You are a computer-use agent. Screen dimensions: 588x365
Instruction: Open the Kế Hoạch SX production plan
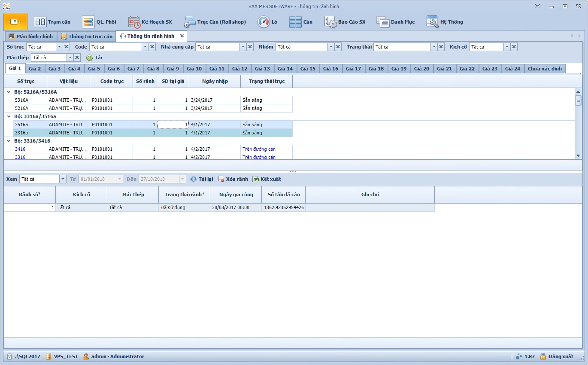pos(150,22)
